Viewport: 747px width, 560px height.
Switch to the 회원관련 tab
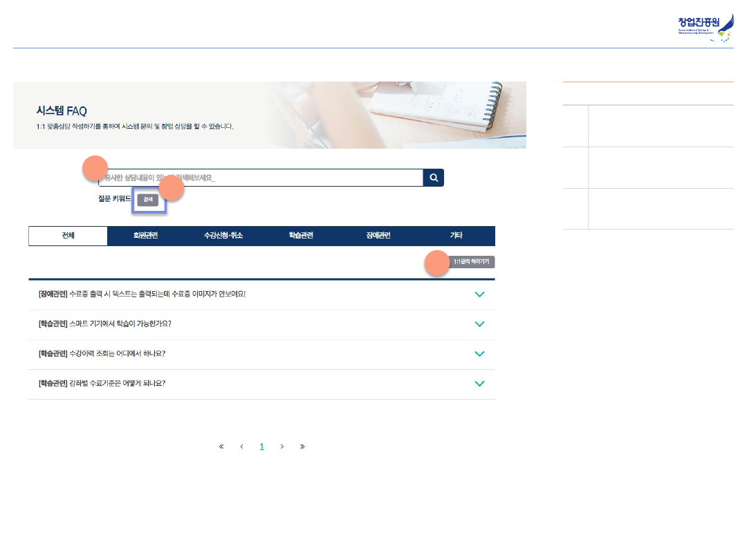(146, 236)
